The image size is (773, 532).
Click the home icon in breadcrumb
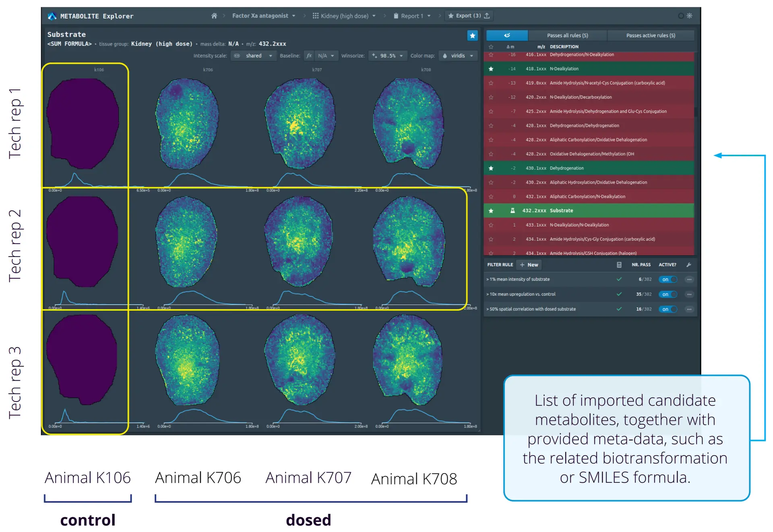(214, 16)
